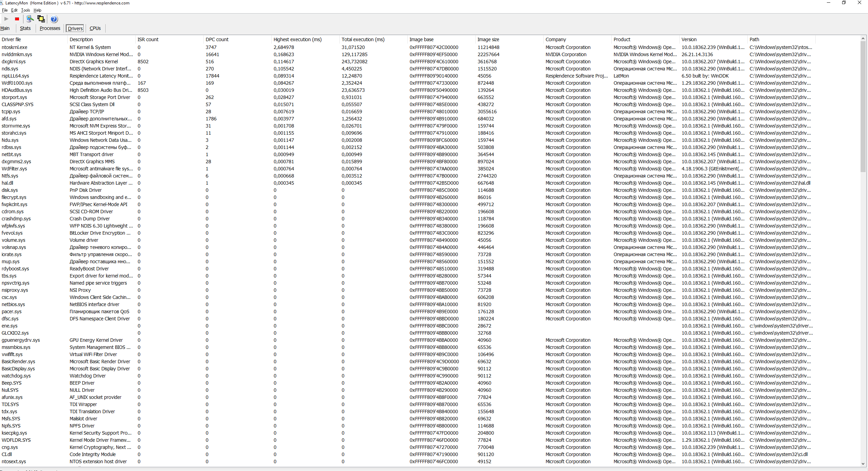868x471 pixels.
Task: Sort by ISR count column header
Action: coord(148,39)
